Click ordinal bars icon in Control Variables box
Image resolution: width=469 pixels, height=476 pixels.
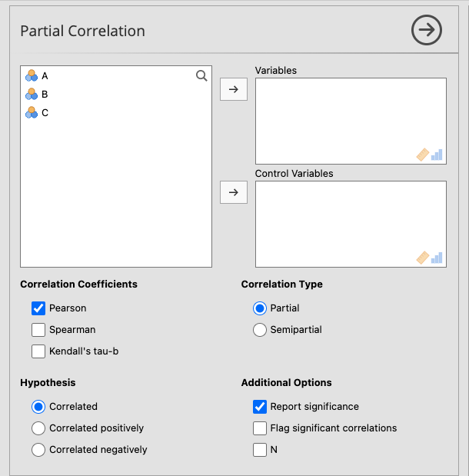pos(437,258)
